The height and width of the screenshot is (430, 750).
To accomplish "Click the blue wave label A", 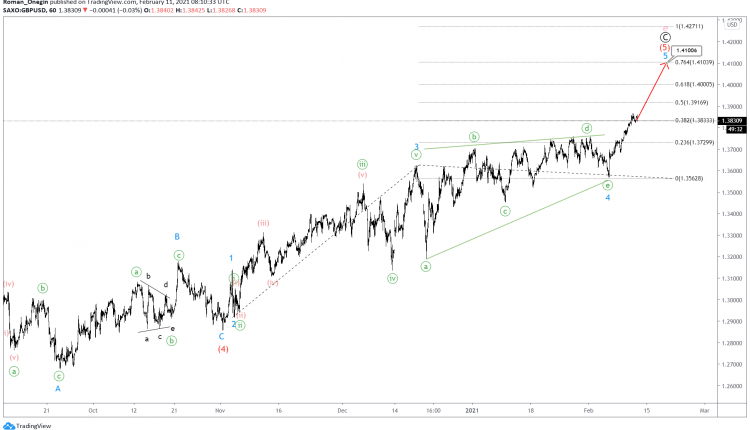I will click(58, 389).
